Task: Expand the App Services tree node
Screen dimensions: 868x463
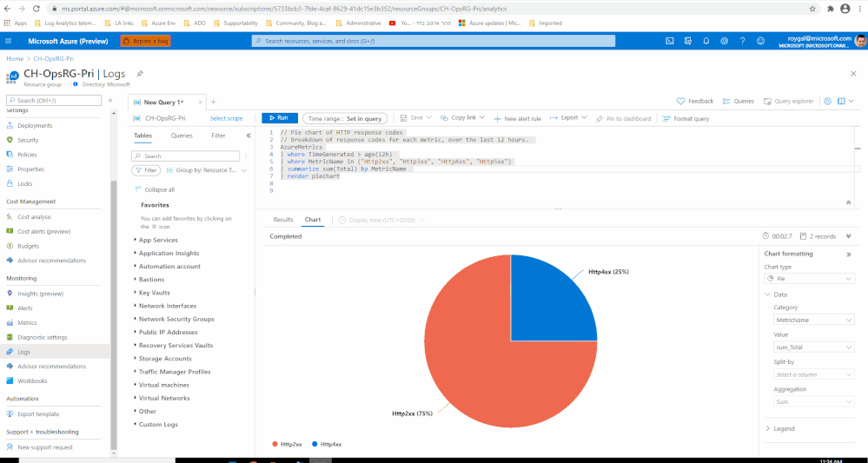Action: coord(136,240)
